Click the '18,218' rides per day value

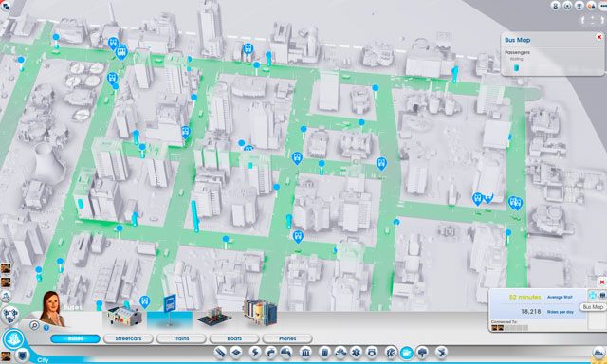click(x=530, y=311)
